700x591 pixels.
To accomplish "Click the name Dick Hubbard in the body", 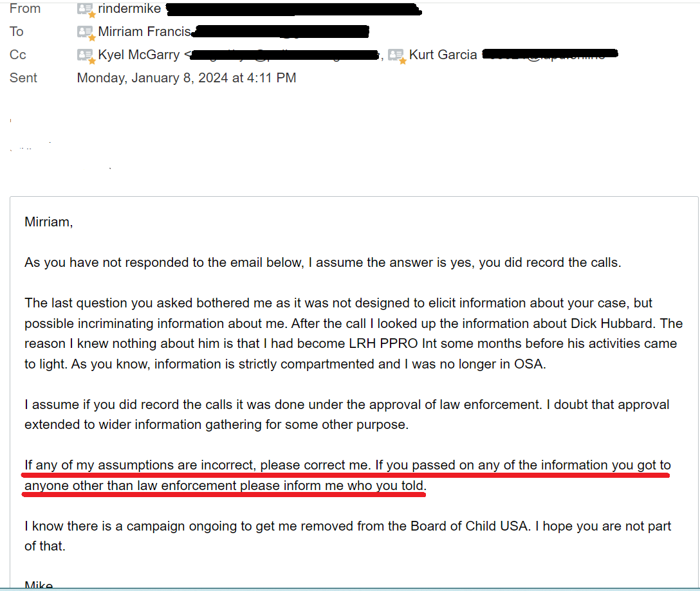I will pos(631,323).
